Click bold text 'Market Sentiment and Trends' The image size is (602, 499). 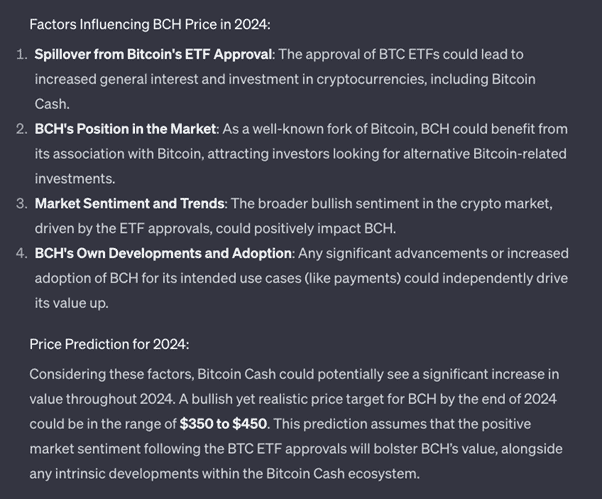127,203
